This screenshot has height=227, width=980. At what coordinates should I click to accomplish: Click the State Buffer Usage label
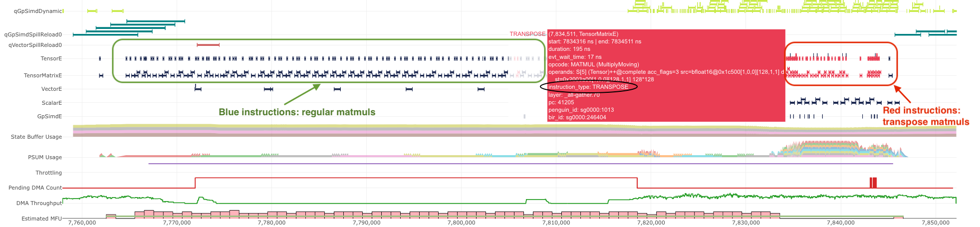pos(36,137)
